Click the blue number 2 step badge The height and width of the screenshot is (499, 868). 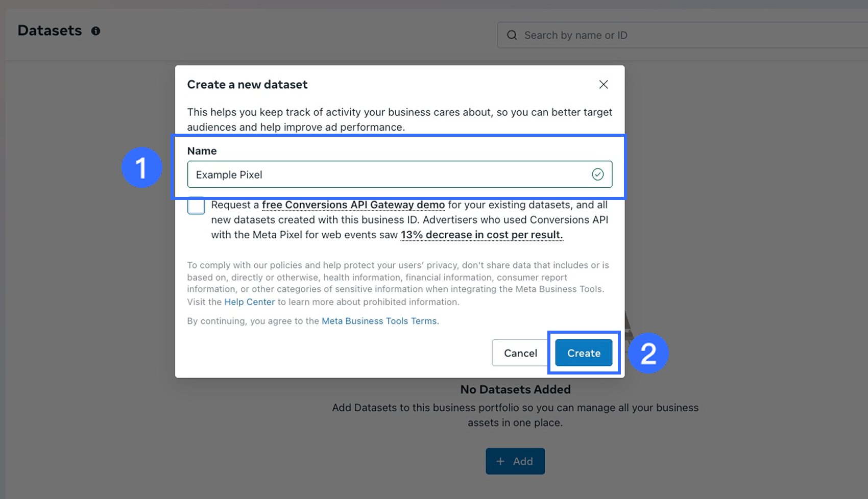(x=648, y=353)
